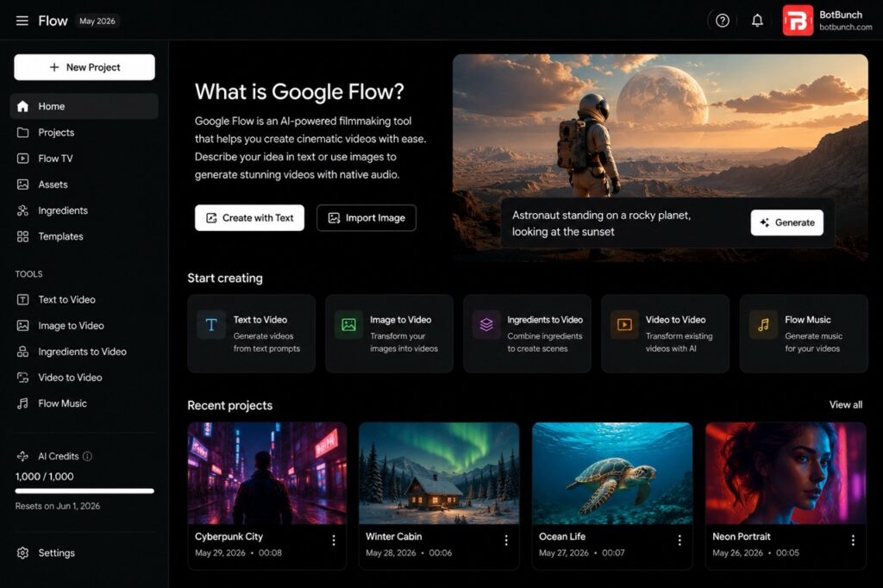This screenshot has height=588, width=883.
Task: Open Ocean Life more options menu
Action: click(679, 541)
